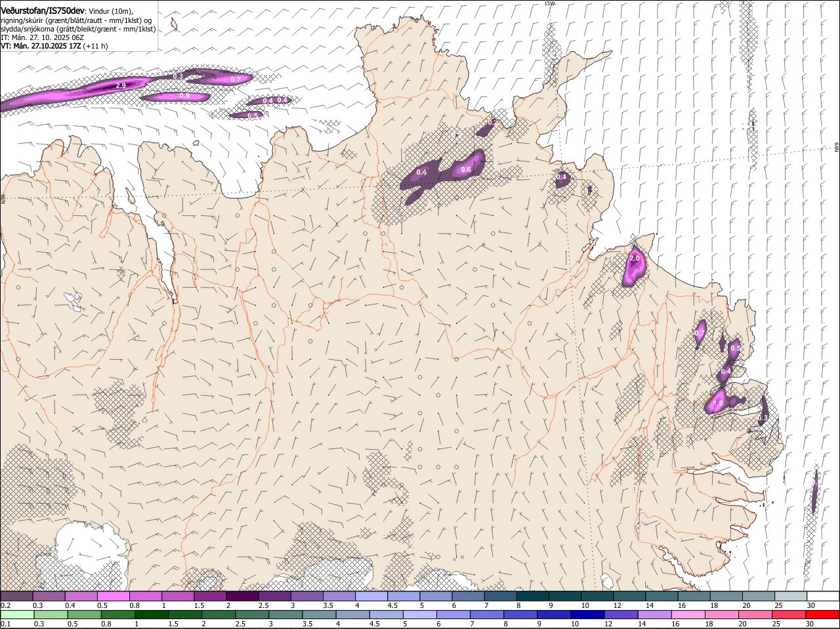Click the 2.9 snowfall label on the map
This screenshot has width=840, height=629.
(121, 85)
